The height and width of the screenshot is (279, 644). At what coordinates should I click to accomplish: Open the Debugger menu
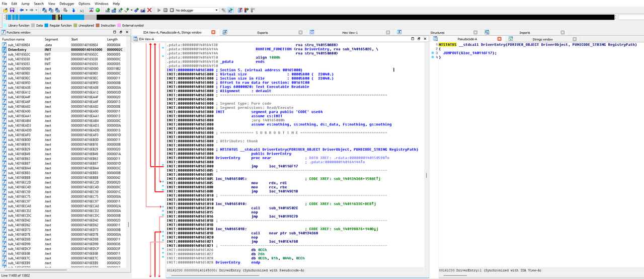(x=67, y=4)
